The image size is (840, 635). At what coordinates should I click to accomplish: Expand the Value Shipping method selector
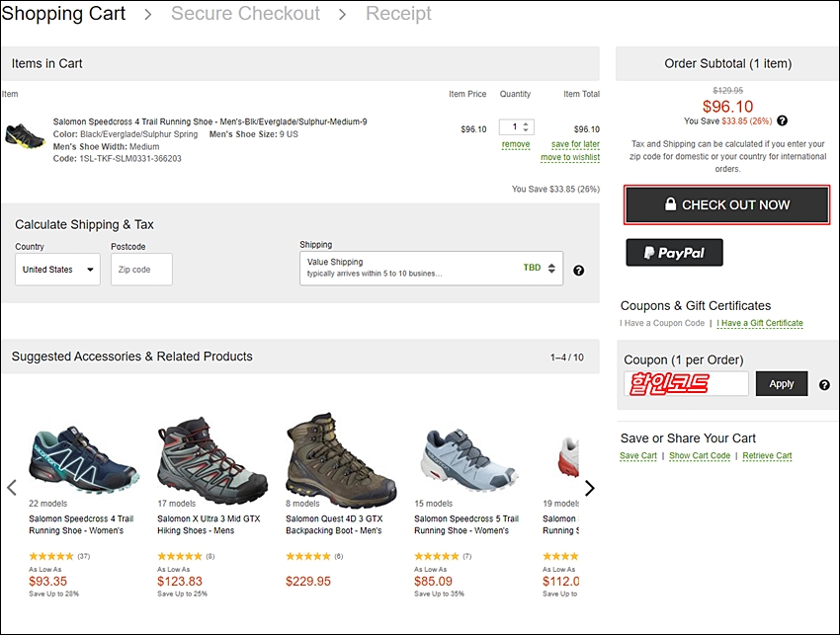(x=431, y=268)
